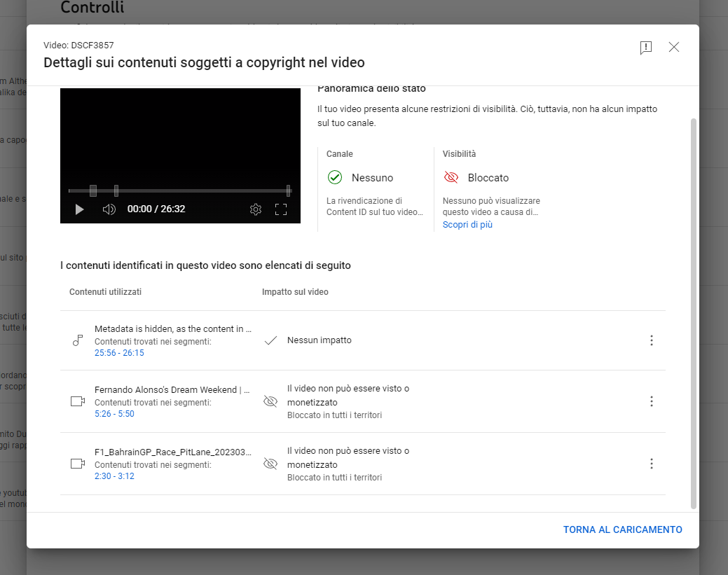Click crossed-eye icon in F1_BahrainGP row
The image size is (728, 575).
pos(270,464)
